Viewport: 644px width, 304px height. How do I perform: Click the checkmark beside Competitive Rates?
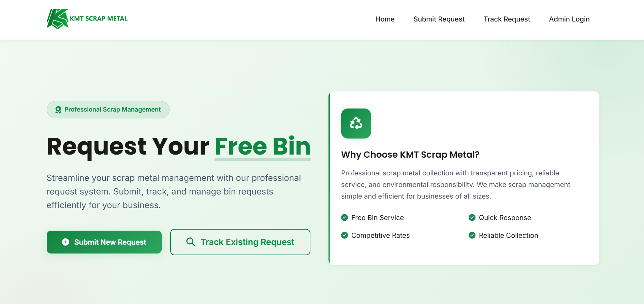pyautogui.click(x=345, y=235)
